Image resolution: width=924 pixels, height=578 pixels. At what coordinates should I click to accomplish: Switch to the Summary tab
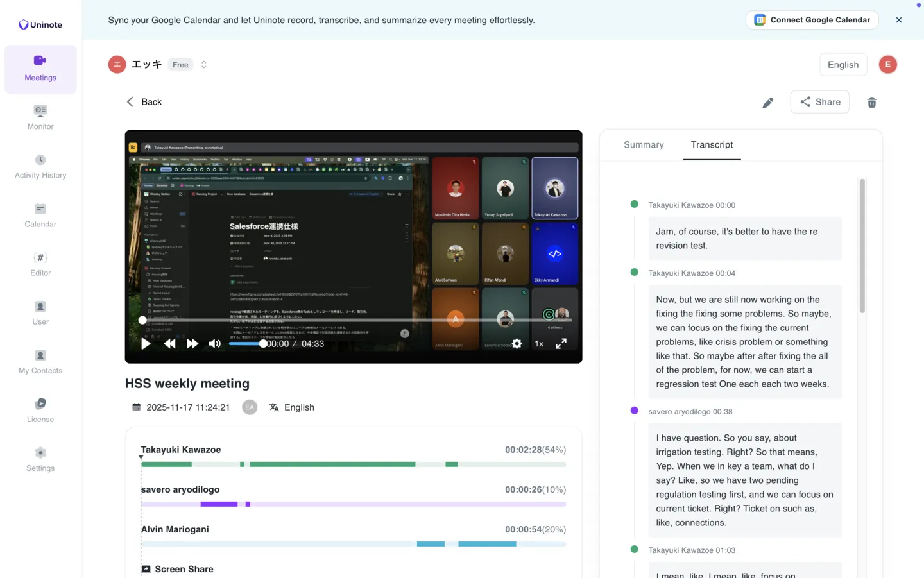point(644,145)
